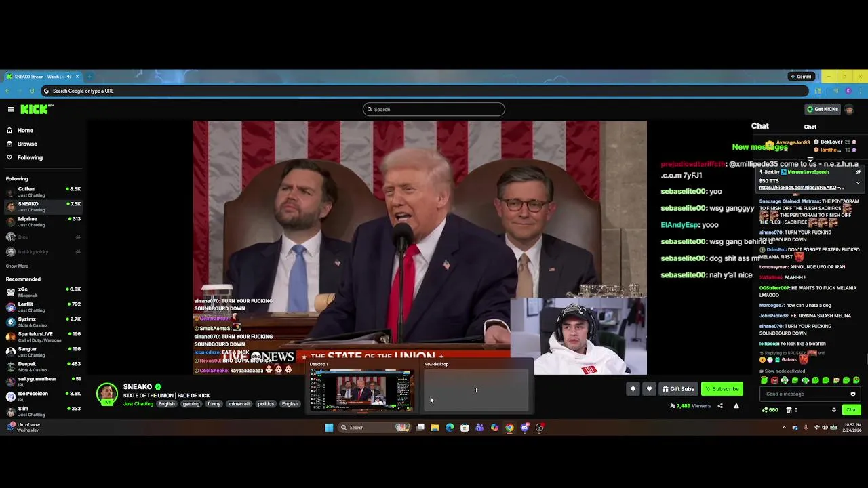This screenshot has width=868, height=488.
Task: Click the Chat tab header in the chat panel
Action: (810, 127)
